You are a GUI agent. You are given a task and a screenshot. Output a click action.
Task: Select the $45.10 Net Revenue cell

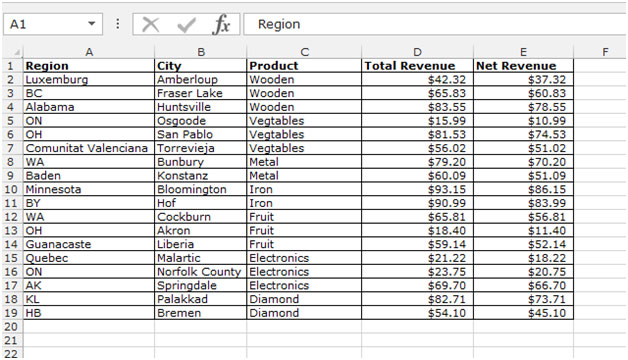(x=523, y=313)
